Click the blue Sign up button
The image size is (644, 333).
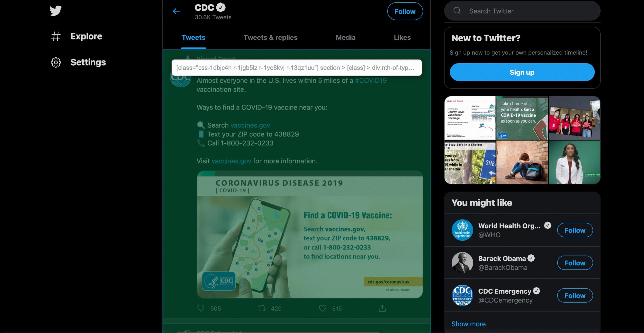coord(522,72)
